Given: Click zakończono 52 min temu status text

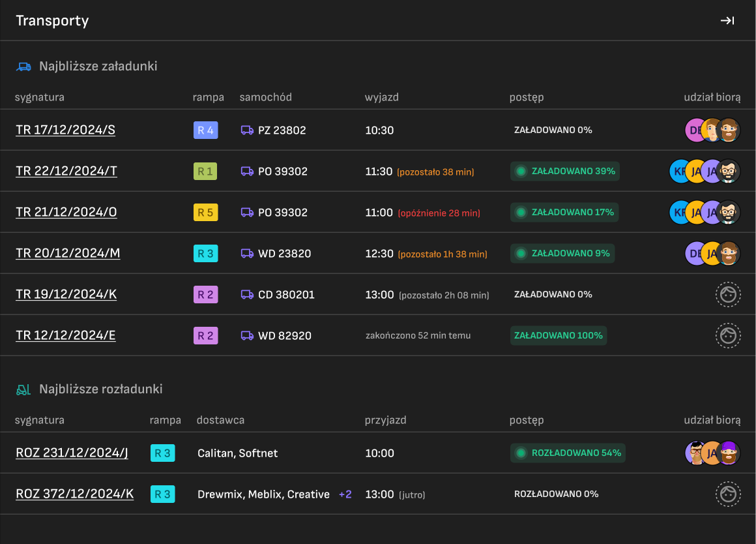Looking at the screenshot, I should (x=418, y=335).
